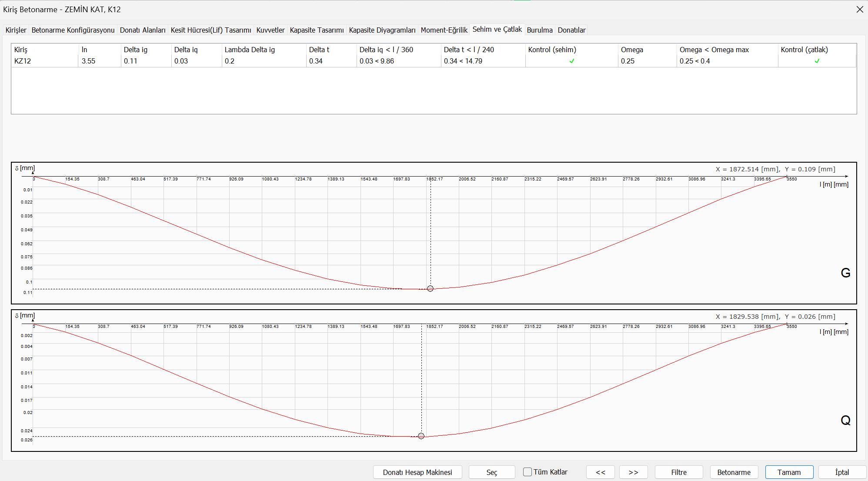Viewport: 868px width, 481px height.
Task: Open the Kirişler tab
Action: [16, 30]
